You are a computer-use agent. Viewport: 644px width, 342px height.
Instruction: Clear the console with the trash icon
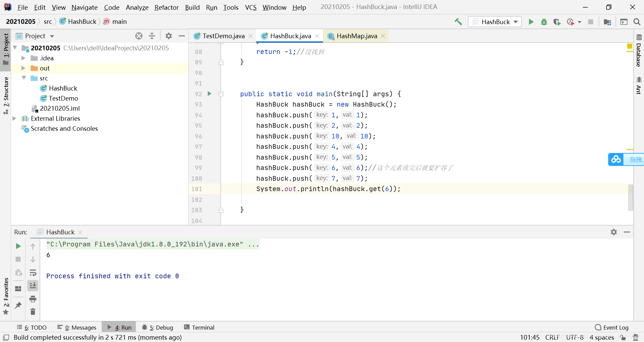(x=33, y=312)
